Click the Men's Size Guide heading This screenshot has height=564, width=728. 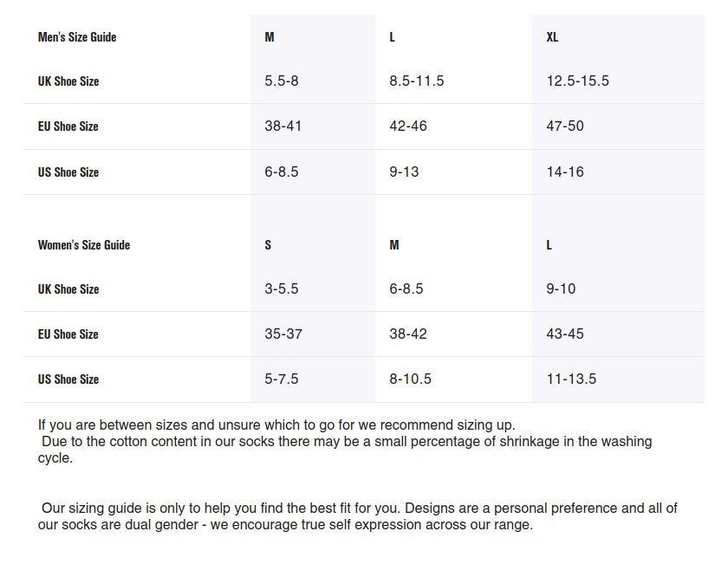[77, 37]
